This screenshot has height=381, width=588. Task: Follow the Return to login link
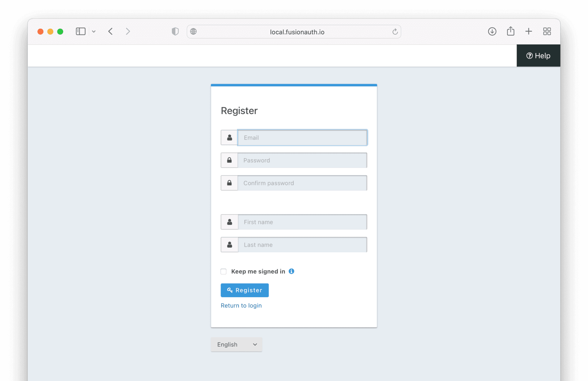tap(241, 306)
